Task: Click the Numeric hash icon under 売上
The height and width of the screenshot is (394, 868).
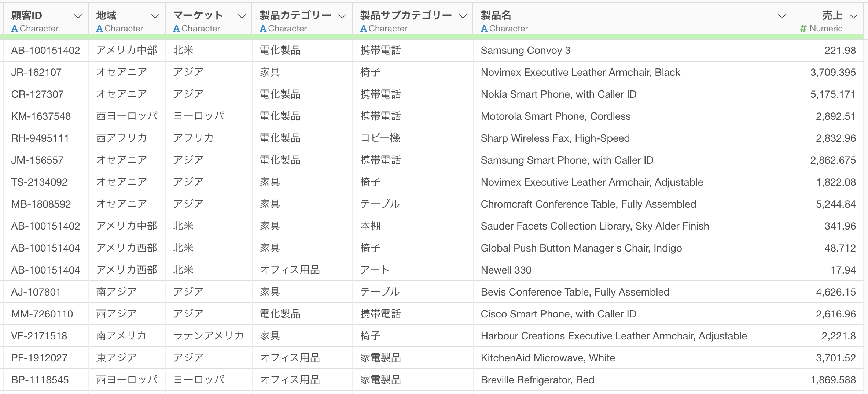Action: coord(803,29)
